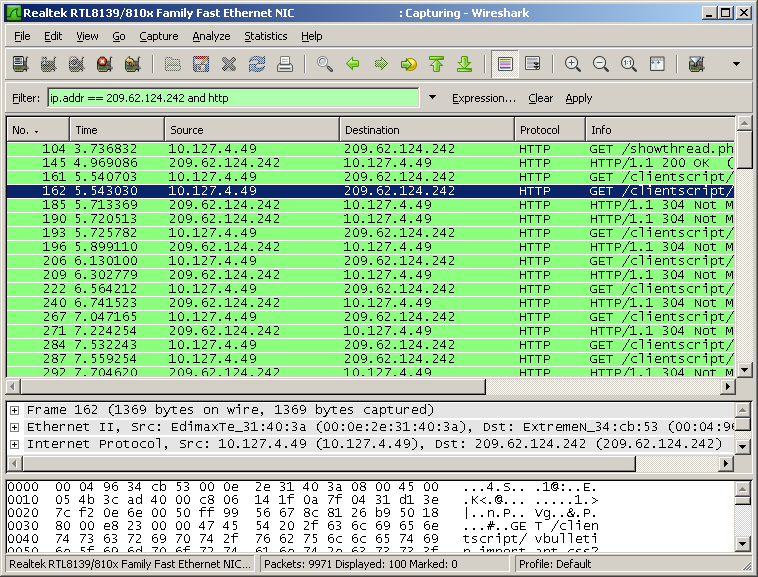Select packet 185 row at 5.713369
Image resolution: width=758 pixels, height=577 pixels.
click(x=370, y=205)
